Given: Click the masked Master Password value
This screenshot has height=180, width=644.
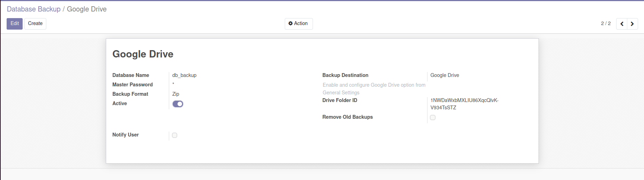Looking at the screenshot, I should (x=173, y=84).
